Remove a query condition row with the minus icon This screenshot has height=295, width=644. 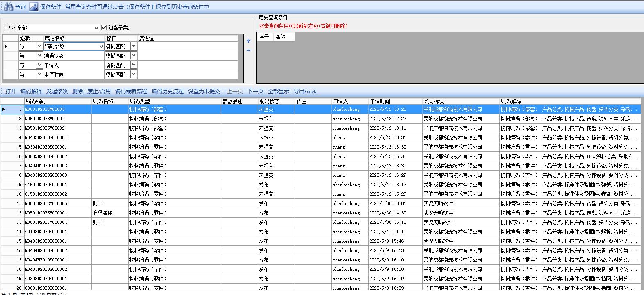[248, 50]
